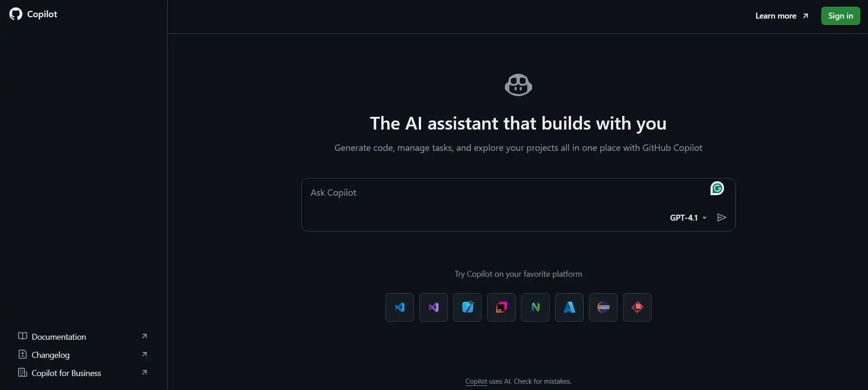Image resolution: width=868 pixels, height=390 pixels.
Task: Open the VS Code platform icon
Action: click(399, 307)
